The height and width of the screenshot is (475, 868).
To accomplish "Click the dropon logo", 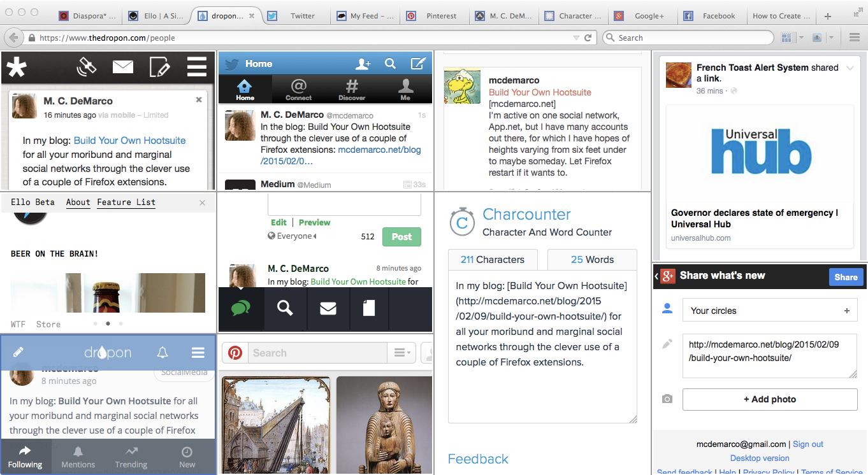I will tap(108, 352).
